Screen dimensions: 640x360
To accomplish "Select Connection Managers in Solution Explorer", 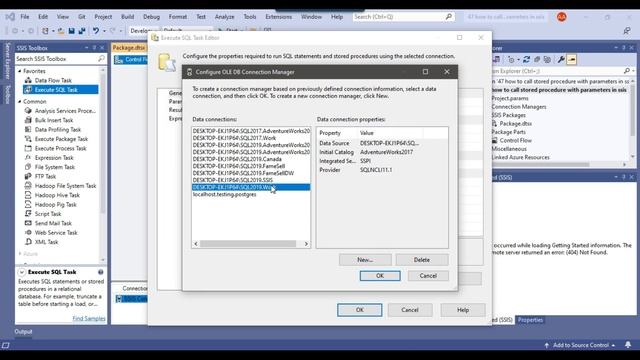I will 518,107.
